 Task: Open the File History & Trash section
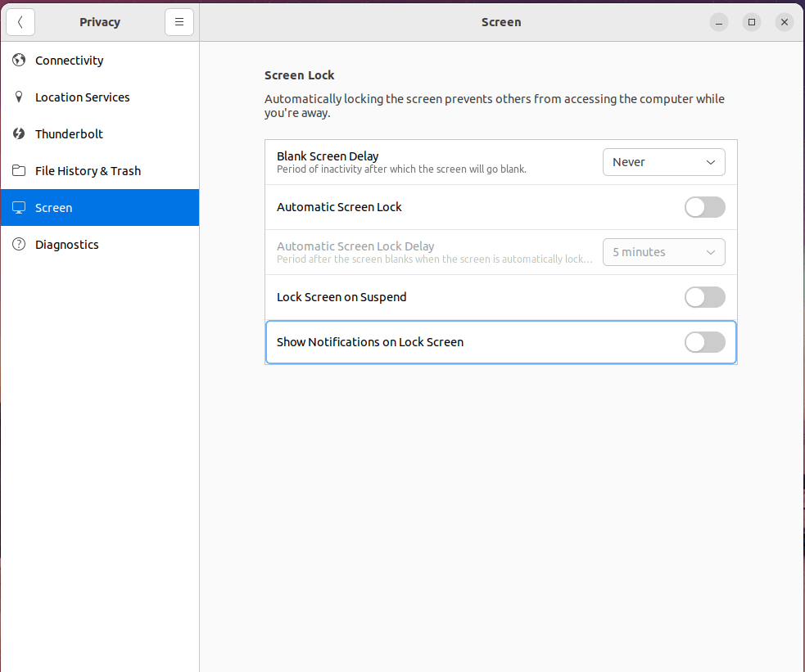[88, 171]
